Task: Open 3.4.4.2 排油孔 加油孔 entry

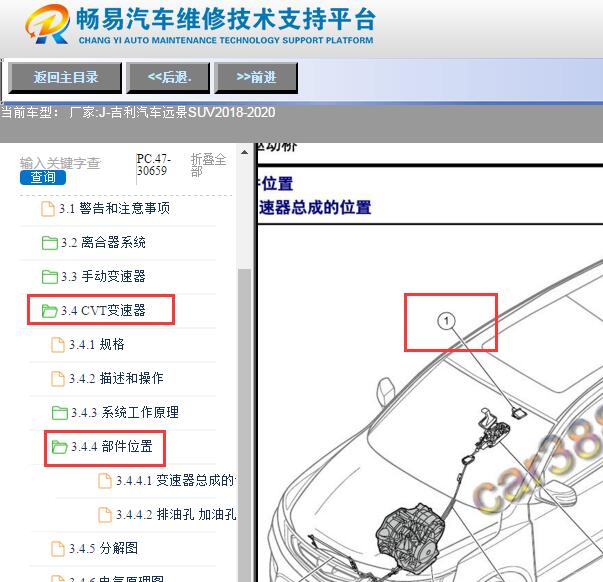Action: (x=176, y=515)
